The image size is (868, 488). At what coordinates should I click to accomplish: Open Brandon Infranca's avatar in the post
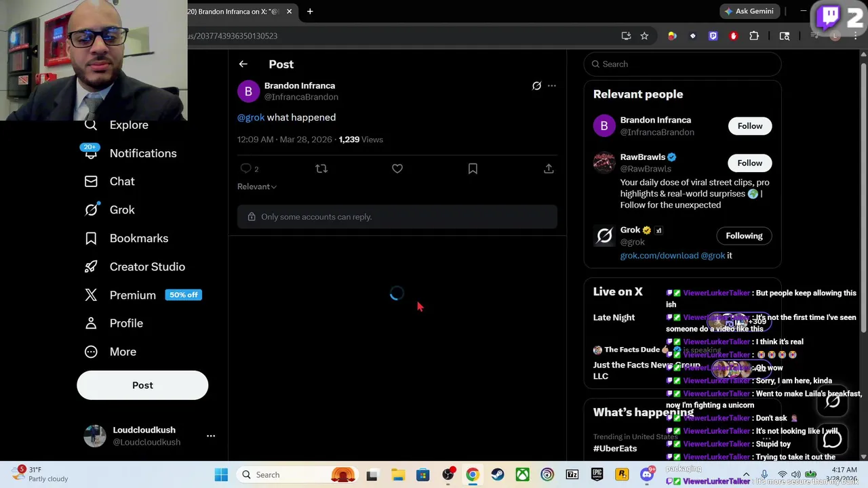(248, 91)
